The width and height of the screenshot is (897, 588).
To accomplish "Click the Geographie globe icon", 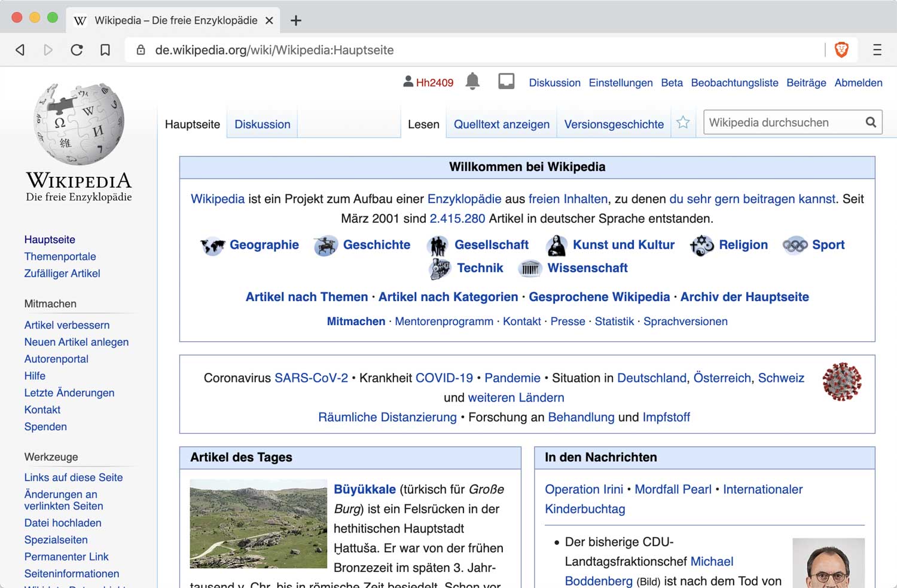I will point(212,245).
